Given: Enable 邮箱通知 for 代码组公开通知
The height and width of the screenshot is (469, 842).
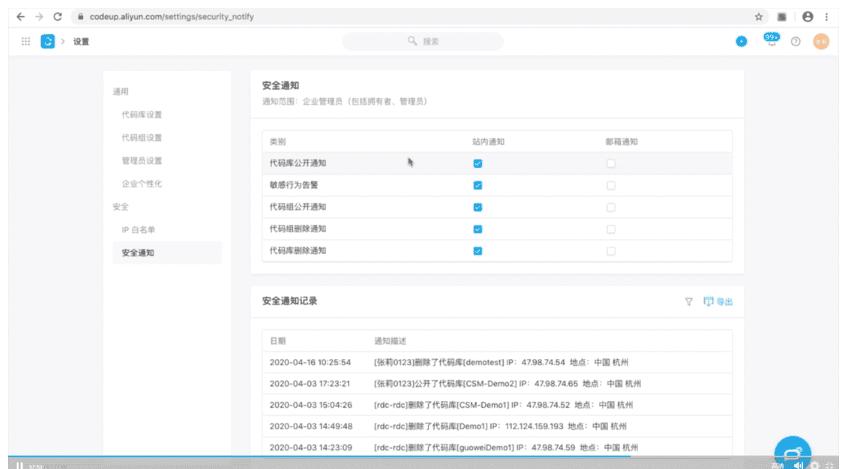Looking at the screenshot, I should pyautogui.click(x=611, y=207).
